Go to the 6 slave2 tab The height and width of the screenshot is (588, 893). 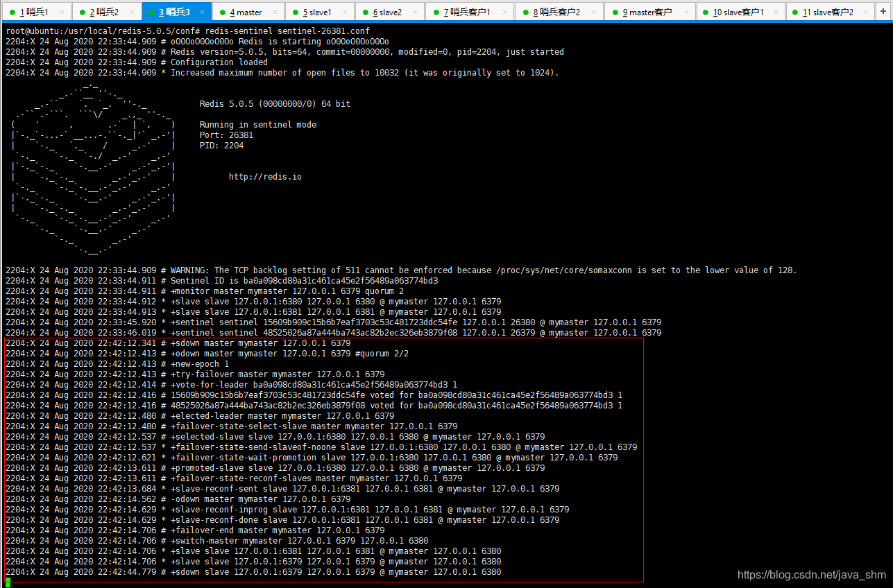click(x=389, y=12)
